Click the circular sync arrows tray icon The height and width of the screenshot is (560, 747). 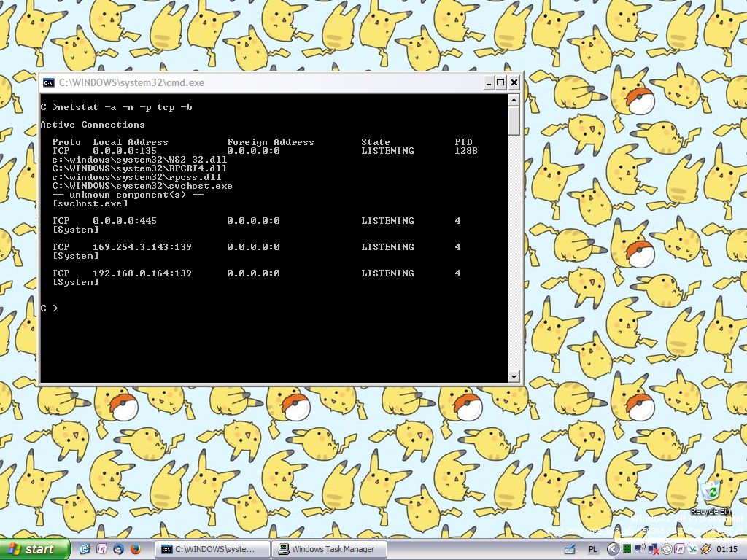pos(667,549)
